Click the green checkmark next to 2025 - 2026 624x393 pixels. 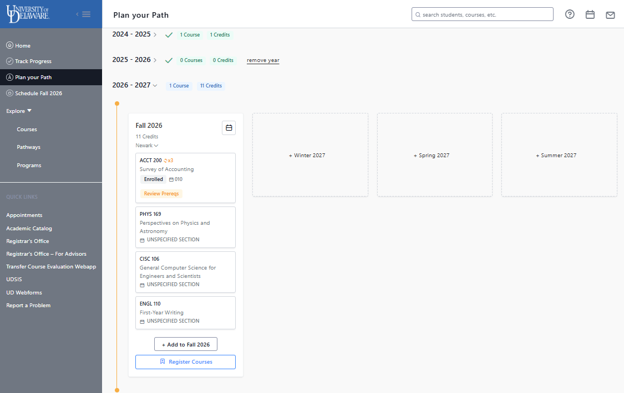pos(169,60)
